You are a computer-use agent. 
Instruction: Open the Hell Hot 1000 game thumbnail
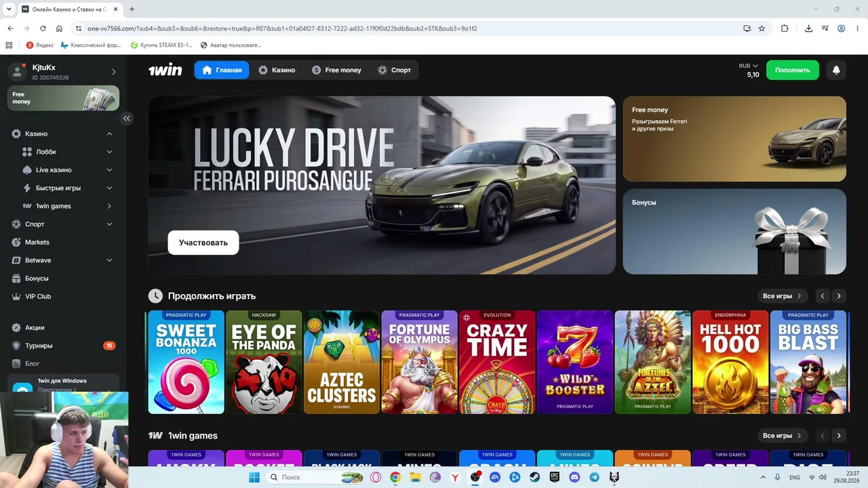[x=730, y=362]
